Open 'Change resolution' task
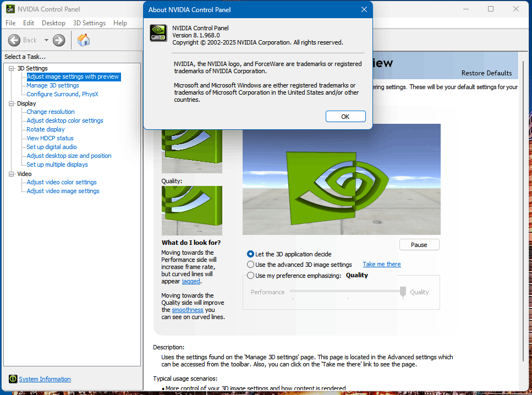 tap(51, 112)
